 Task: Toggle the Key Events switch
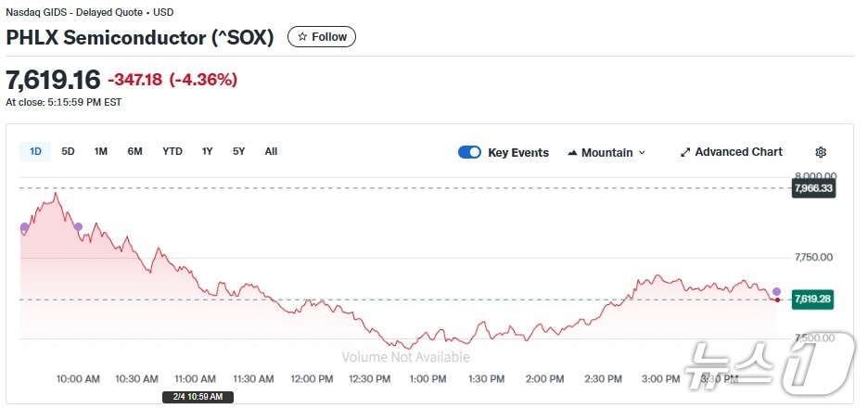469,152
